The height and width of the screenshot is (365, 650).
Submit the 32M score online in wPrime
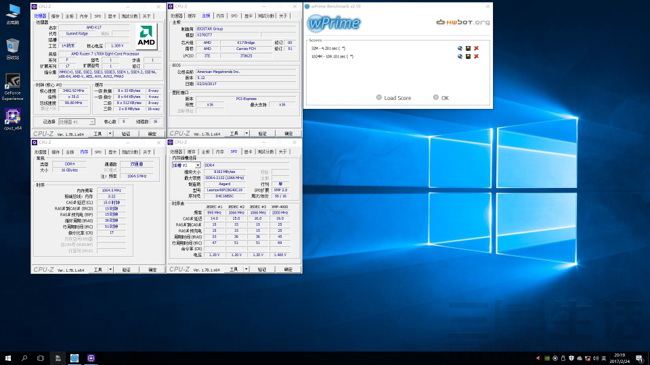click(x=460, y=48)
